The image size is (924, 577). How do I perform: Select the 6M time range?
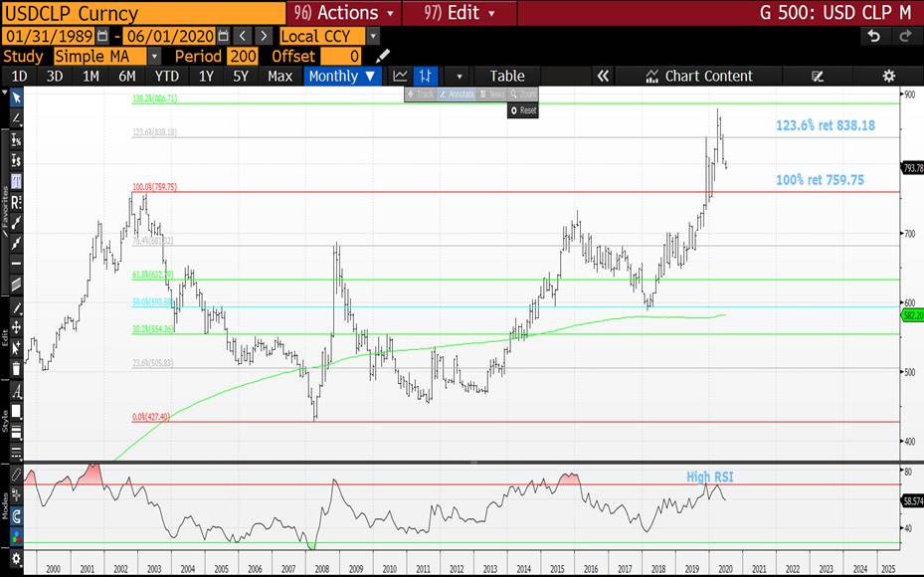126,76
